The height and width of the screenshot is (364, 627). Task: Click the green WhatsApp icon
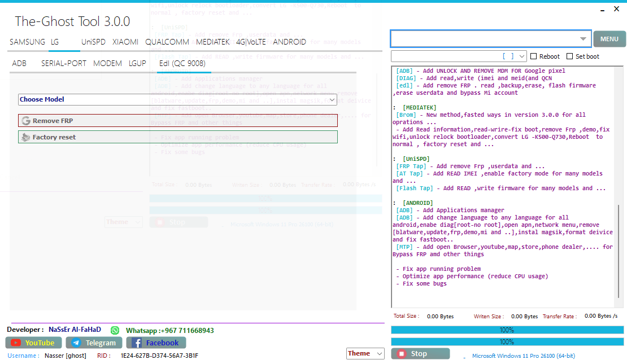tap(115, 330)
